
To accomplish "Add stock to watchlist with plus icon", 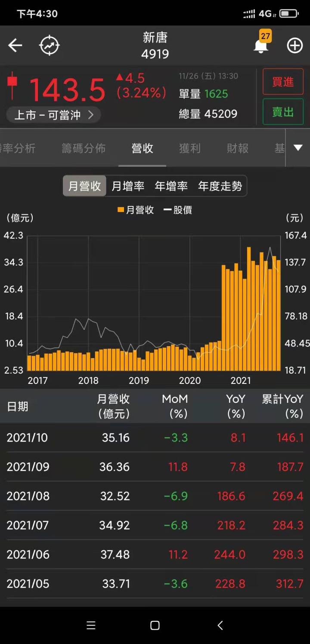I will 295,45.
